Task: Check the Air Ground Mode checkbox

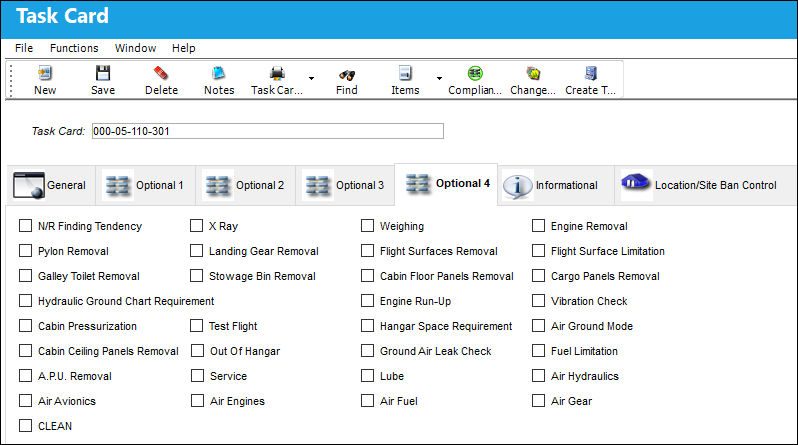Action: (538, 325)
